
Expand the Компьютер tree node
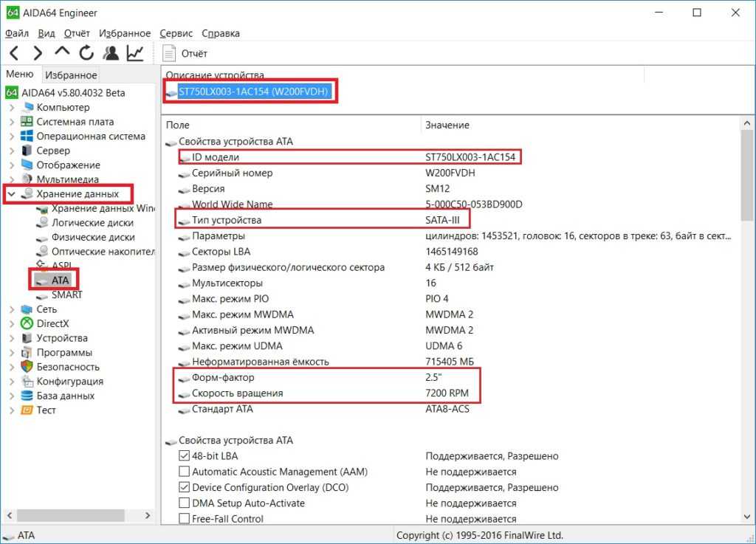pyautogui.click(x=12, y=107)
